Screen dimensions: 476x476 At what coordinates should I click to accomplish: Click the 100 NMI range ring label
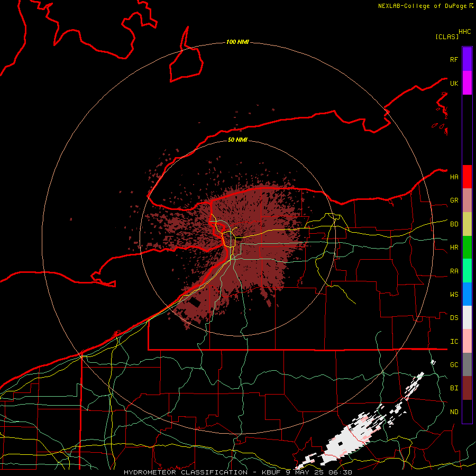[237, 42]
